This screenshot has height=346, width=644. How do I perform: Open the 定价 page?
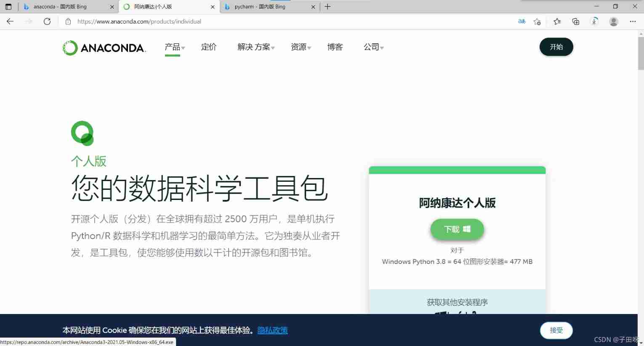coord(209,47)
